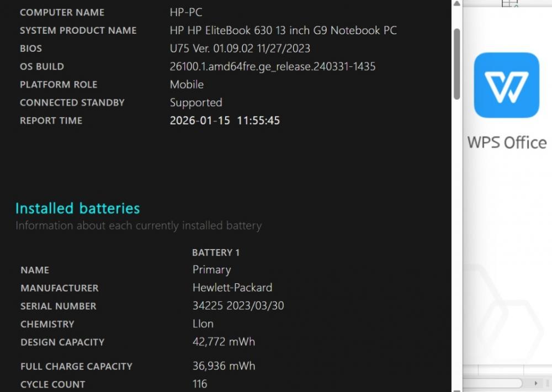This screenshot has height=392, width=552.
Task: Click the SYSTEM PRODUCT NAME label
Action: coord(78,30)
